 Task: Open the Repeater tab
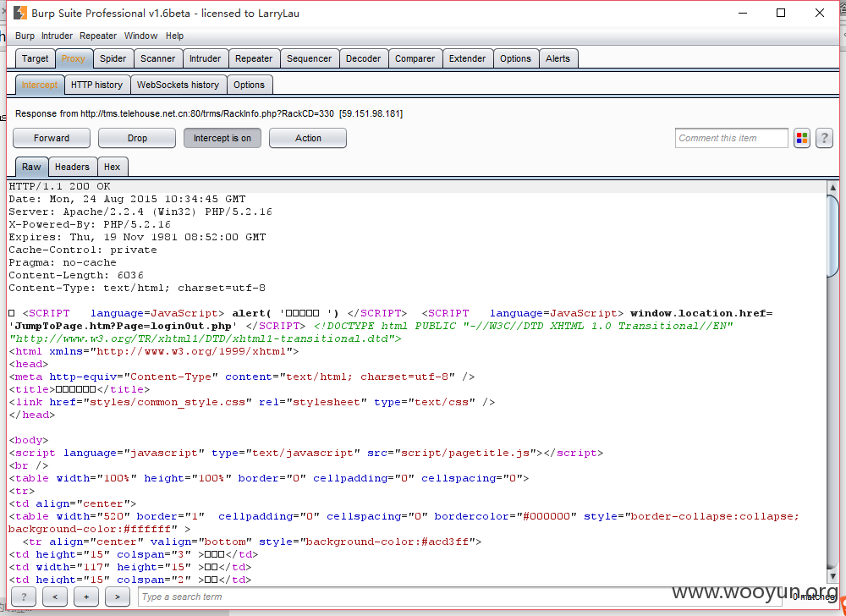click(254, 58)
